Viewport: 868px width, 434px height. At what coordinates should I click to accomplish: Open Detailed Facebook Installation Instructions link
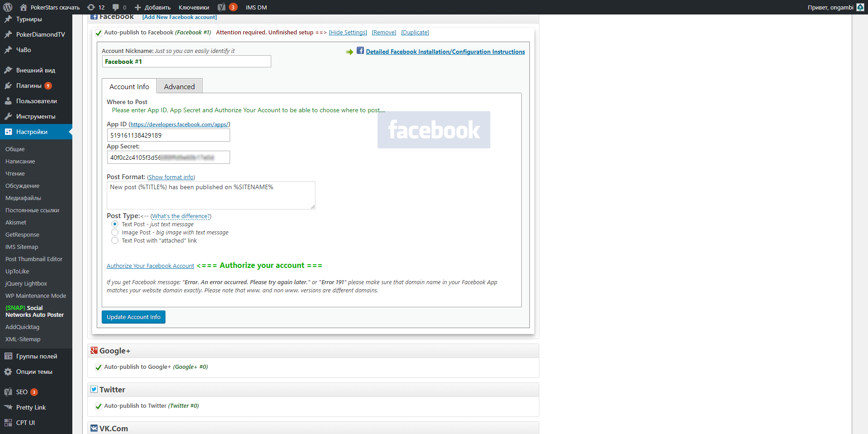tap(445, 52)
